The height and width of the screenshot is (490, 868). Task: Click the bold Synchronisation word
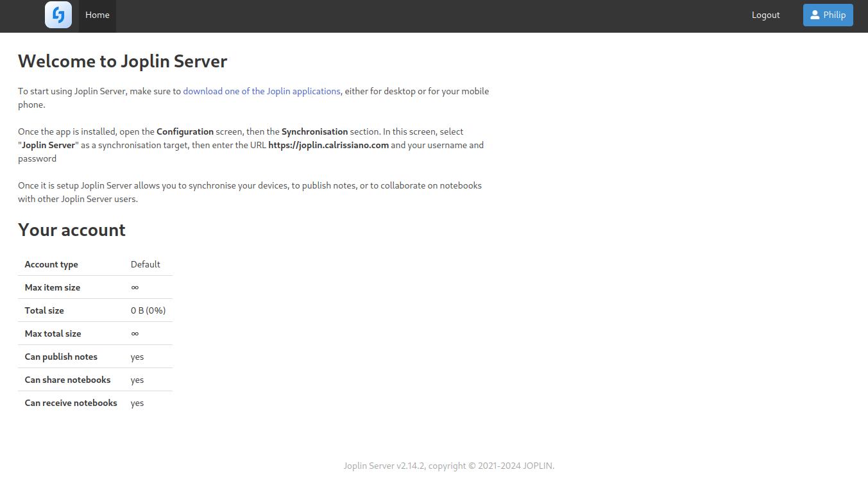pyautogui.click(x=314, y=131)
